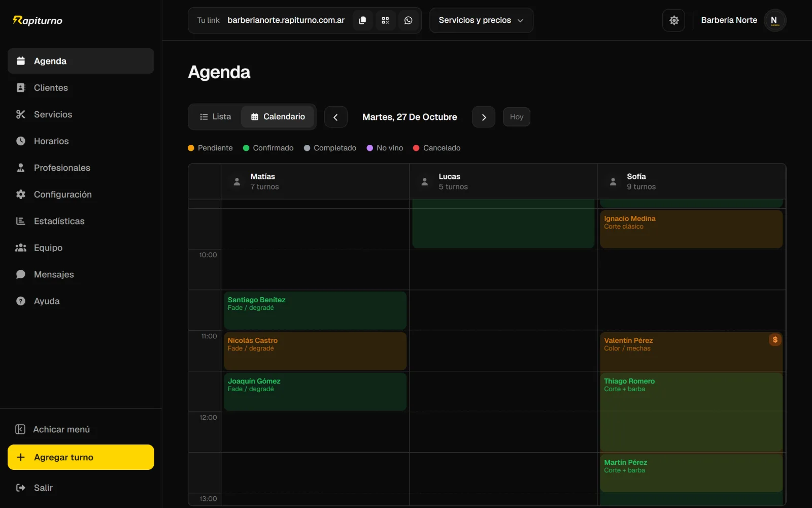The image size is (812, 508).
Task: Open Ayuda in the sidebar
Action: pos(81,301)
